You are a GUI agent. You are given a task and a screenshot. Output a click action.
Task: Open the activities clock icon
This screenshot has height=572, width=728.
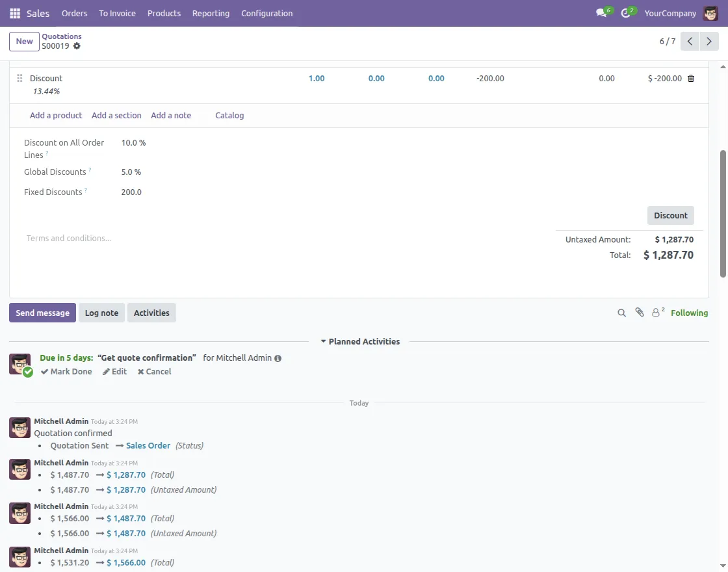click(626, 13)
